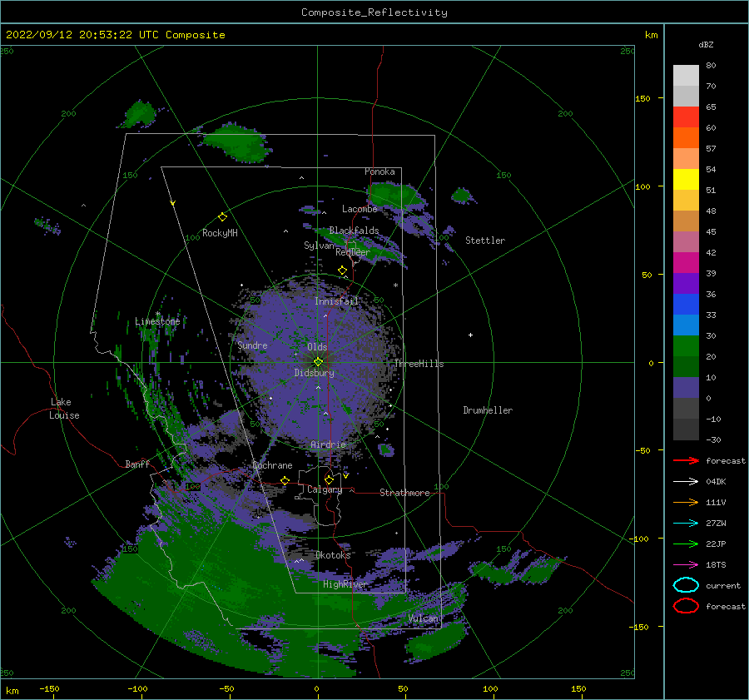Image resolution: width=749 pixels, height=700 pixels.
Task: Pick the green 20–30 dBZ swatch
Action: (686, 346)
